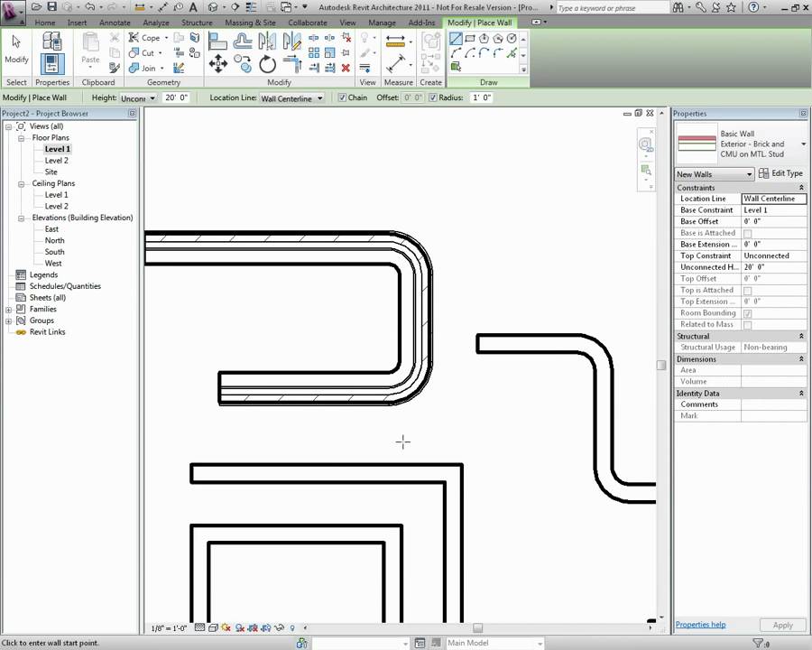Choose the Pick Faces draw option
The height and width of the screenshot is (650, 812).
(456, 67)
